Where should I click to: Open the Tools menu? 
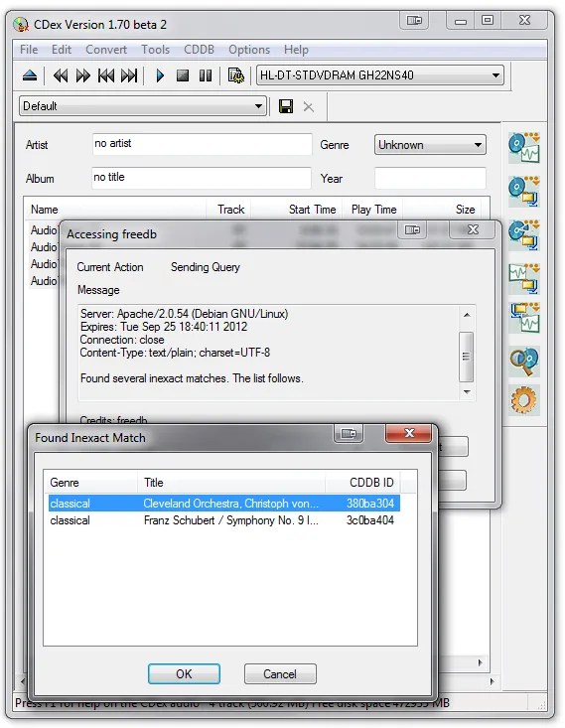coord(155,50)
